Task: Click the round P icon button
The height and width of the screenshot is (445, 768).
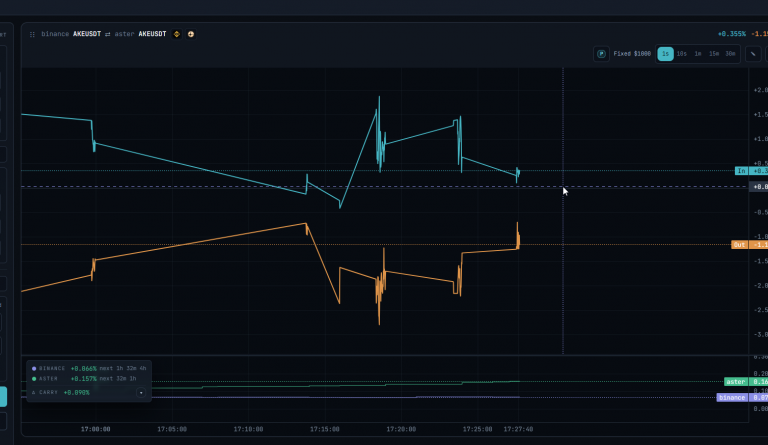Action: point(601,54)
